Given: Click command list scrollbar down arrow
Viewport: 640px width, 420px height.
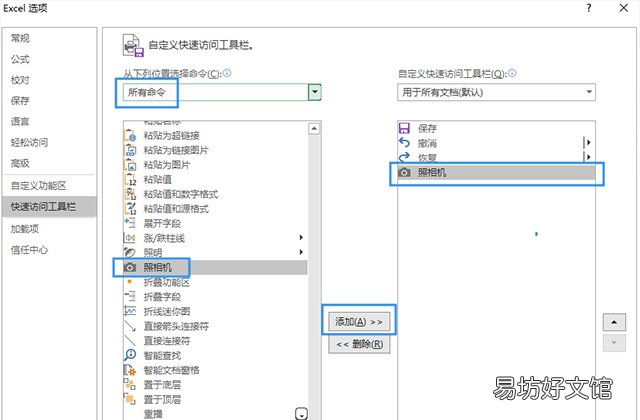Looking at the screenshot, I should (301, 414).
